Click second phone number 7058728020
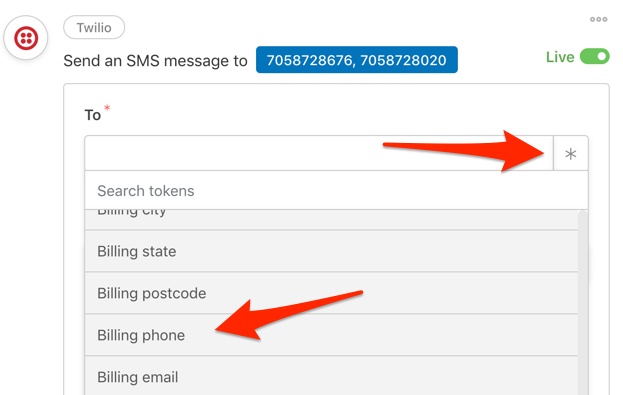623x395 pixels. click(x=403, y=60)
